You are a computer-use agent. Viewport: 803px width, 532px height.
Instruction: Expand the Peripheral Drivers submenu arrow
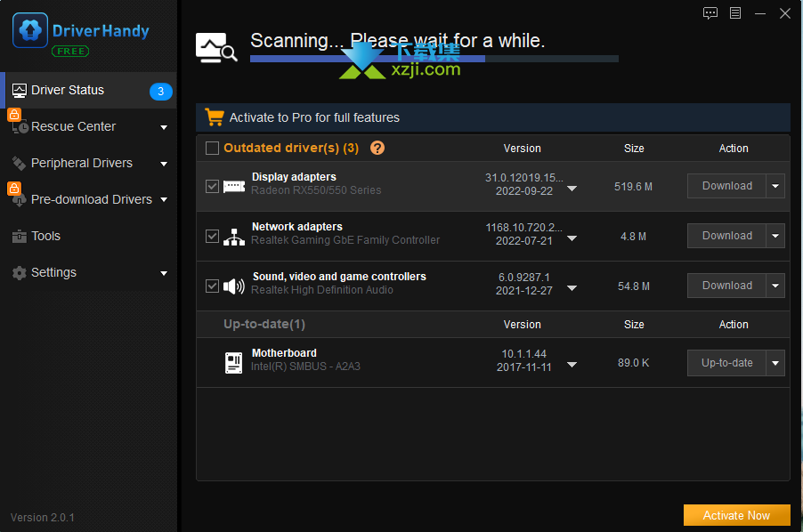[164, 164]
